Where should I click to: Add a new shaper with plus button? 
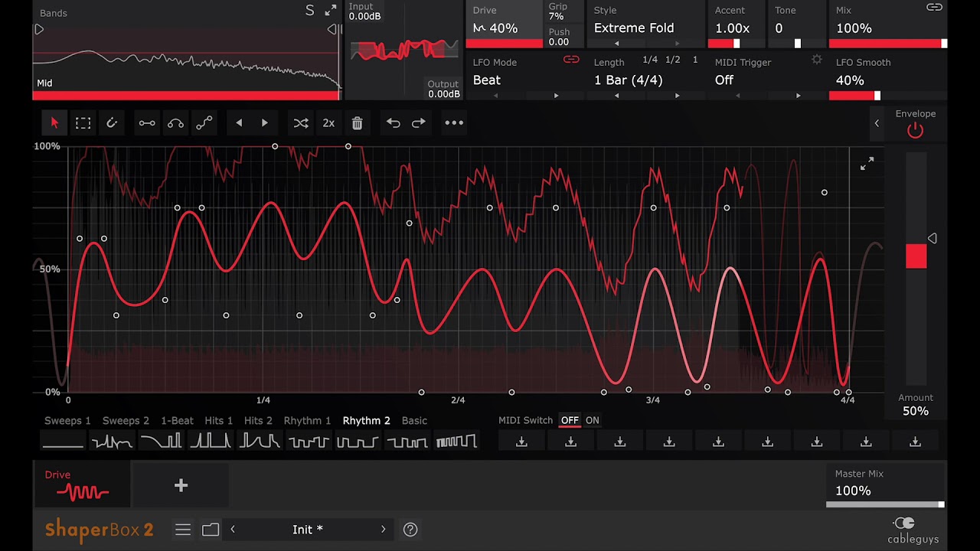click(x=181, y=486)
